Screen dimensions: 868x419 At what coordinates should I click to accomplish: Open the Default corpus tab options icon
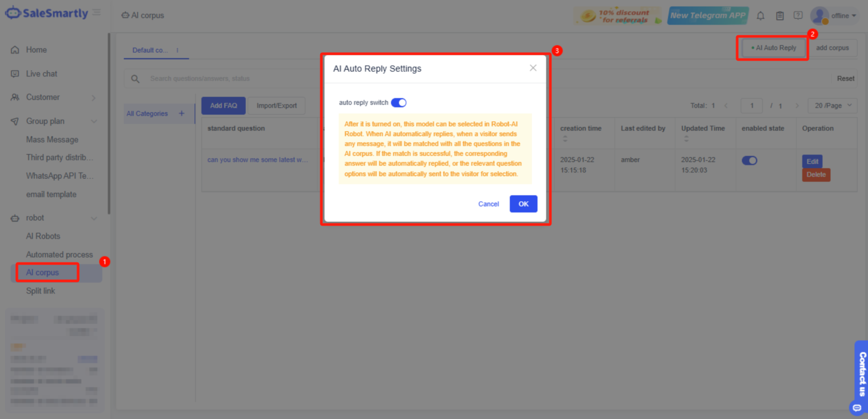click(x=177, y=51)
